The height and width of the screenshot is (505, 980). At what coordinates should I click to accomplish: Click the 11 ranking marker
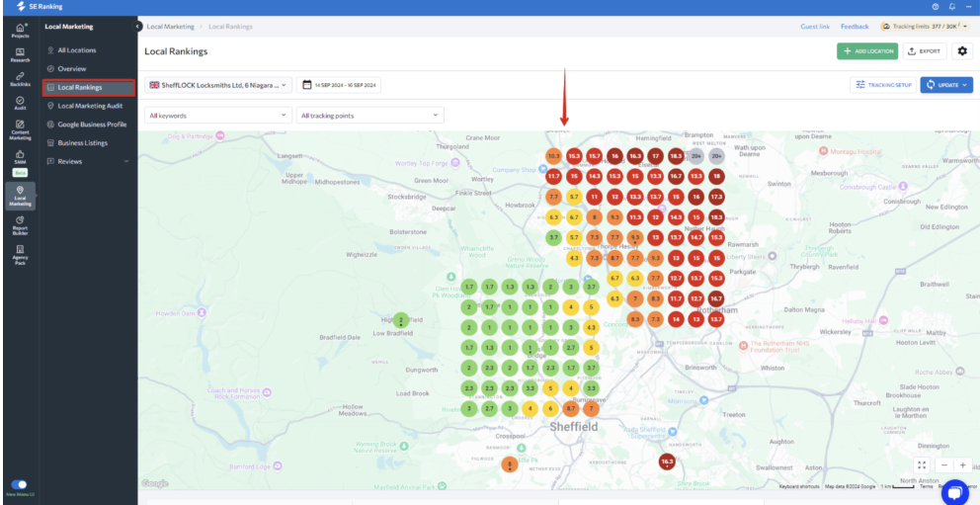tap(595, 197)
